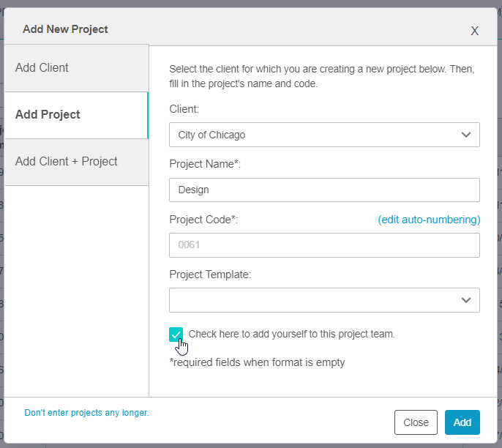Screen dimensions: 502x448
Task: Click the Add New Project title header
Action: pyautogui.click(x=65, y=29)
